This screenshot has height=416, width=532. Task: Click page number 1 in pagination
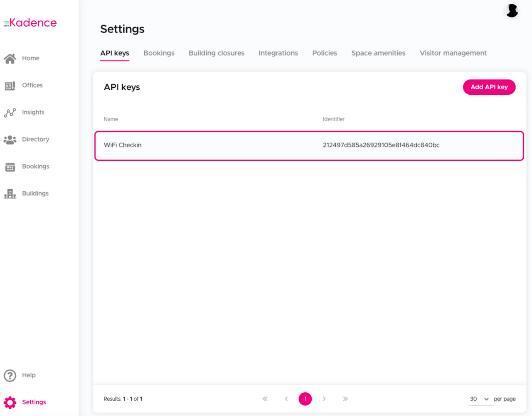coord(305,399)
